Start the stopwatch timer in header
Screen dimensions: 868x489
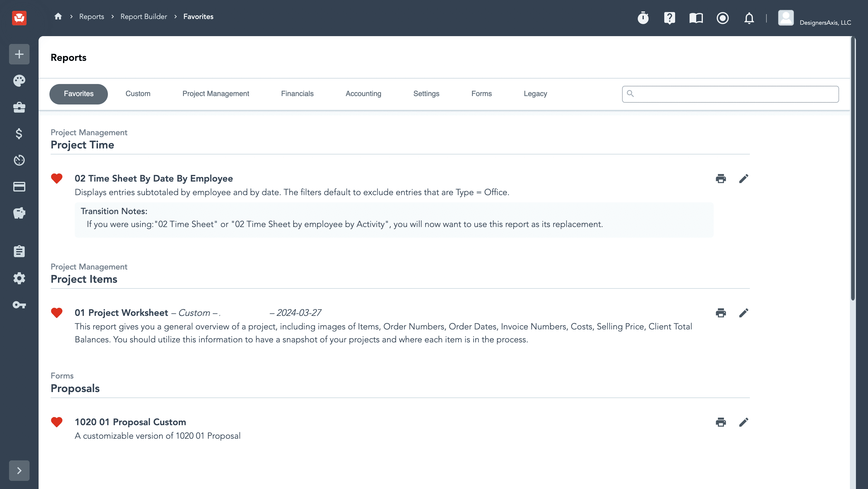(643, 18)
